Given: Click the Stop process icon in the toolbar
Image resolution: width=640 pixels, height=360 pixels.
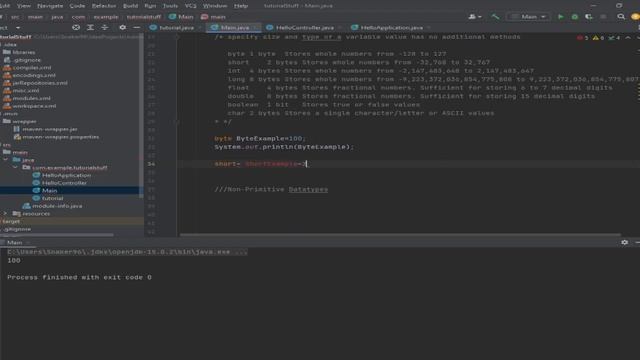Looking at the screenshot, I should coord(603,17).
